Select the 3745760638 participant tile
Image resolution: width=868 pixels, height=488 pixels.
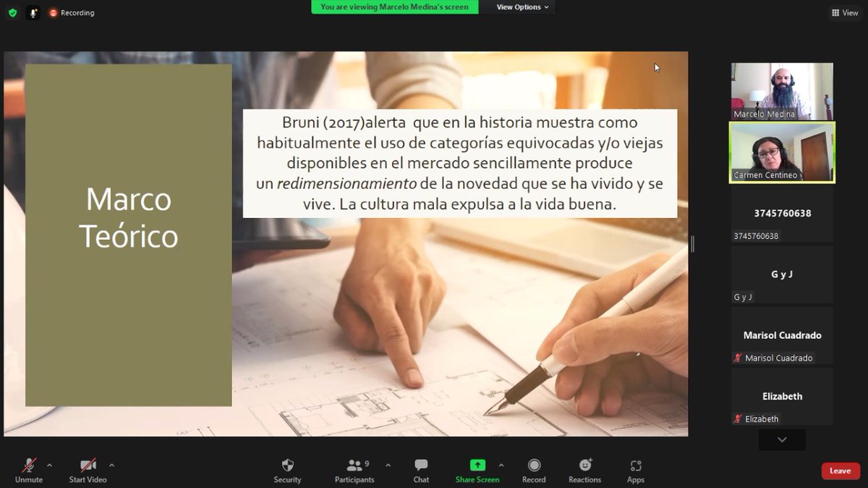[782, 214]
